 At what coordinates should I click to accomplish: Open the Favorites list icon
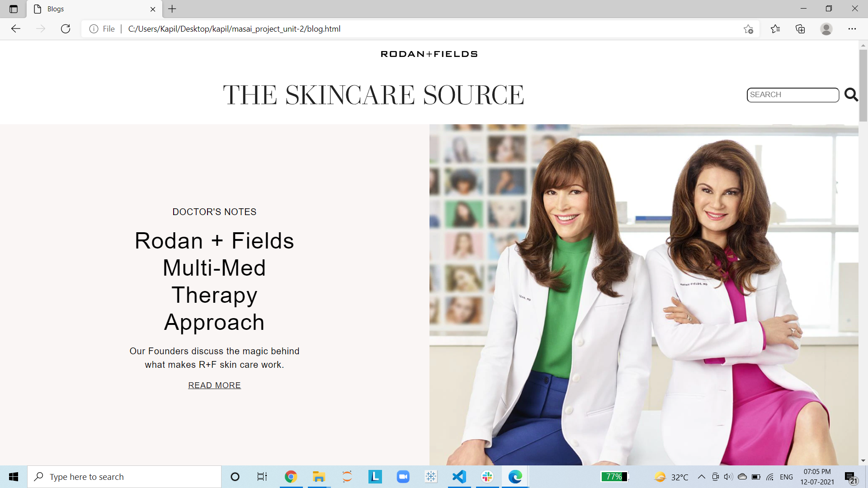(775, 29)
